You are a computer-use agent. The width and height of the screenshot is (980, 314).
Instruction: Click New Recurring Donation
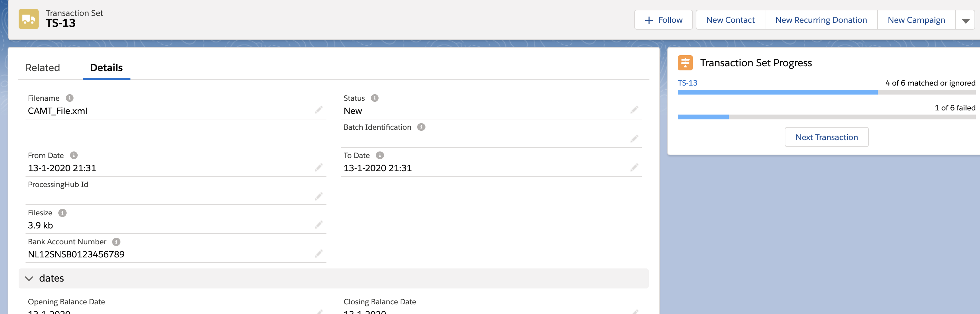[821, 19]
